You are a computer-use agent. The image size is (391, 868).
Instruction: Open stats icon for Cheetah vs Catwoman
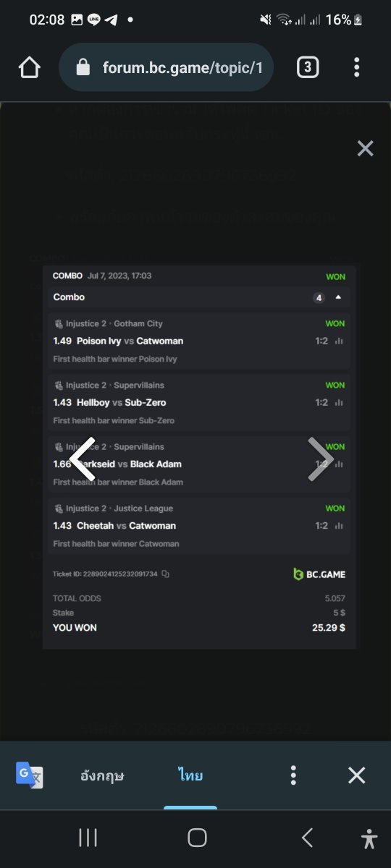(x=339, y=526)
